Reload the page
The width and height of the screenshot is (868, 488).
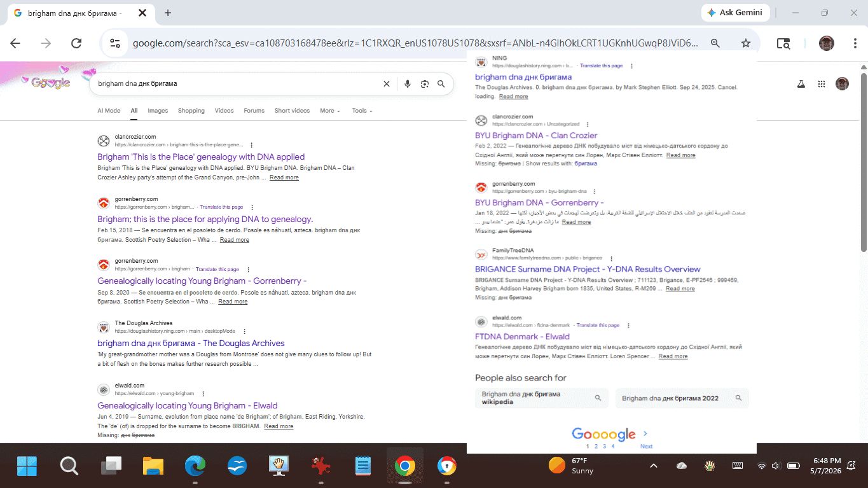click(x=76, y=43)
